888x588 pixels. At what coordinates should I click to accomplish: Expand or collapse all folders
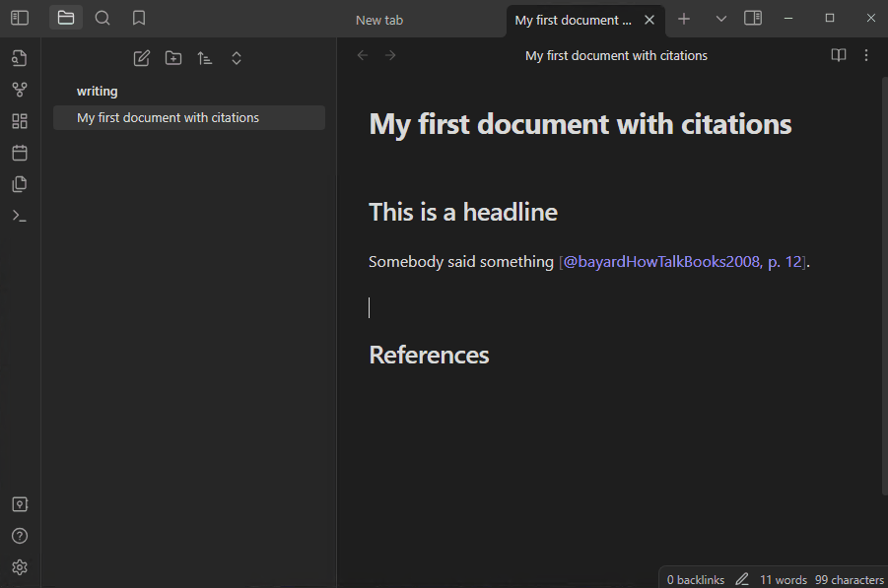(x=237, y=58)
